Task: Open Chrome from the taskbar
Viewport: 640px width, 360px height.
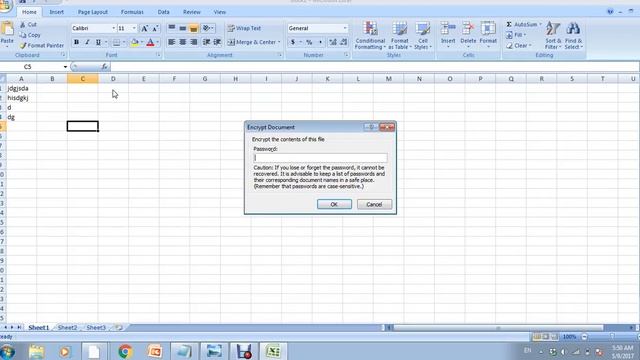Action: point(125,351)
